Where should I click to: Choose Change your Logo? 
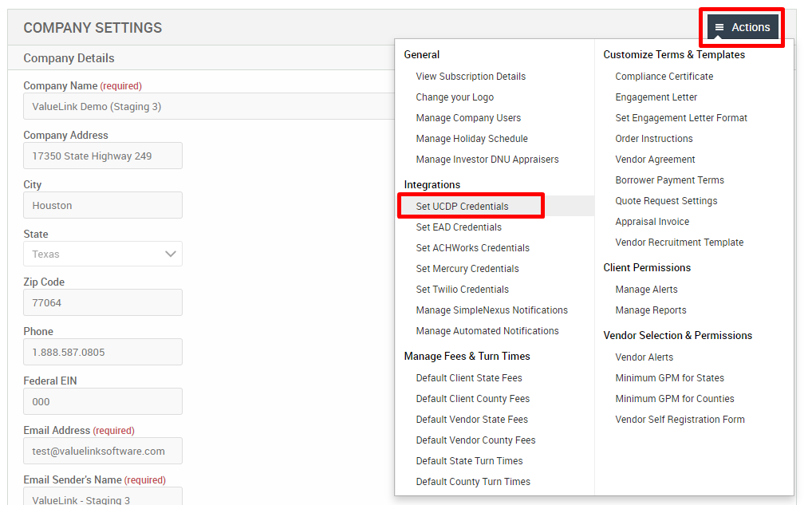coord(456,97)
